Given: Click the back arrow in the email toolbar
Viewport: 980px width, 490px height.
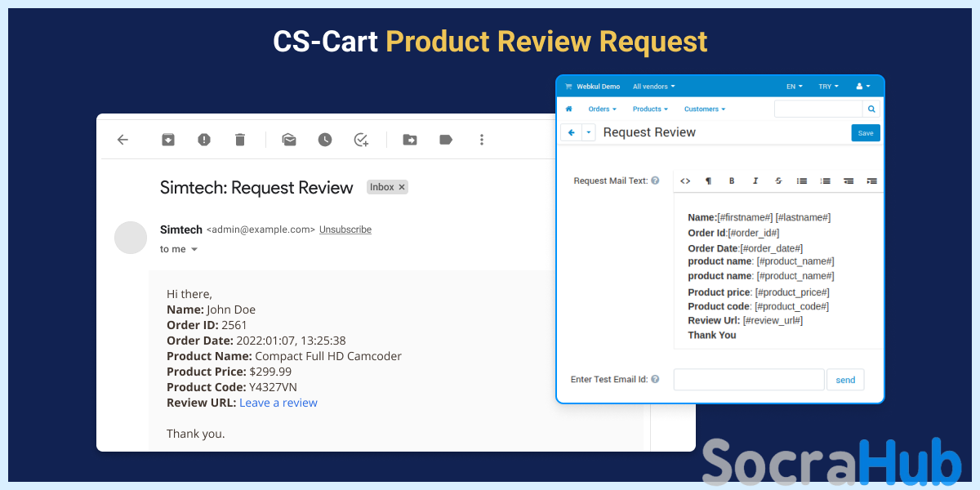Looking at the screenshot, I should [x=122, y=140].
